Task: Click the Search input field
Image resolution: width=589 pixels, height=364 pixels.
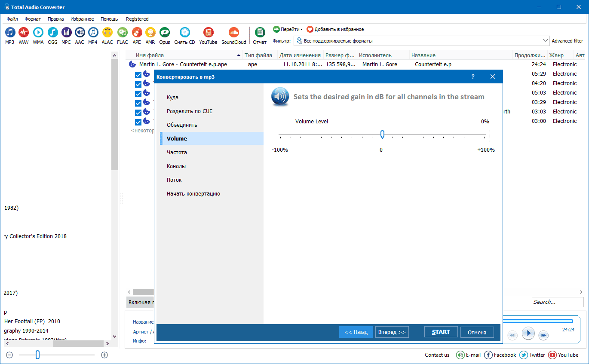Action: 557,302
